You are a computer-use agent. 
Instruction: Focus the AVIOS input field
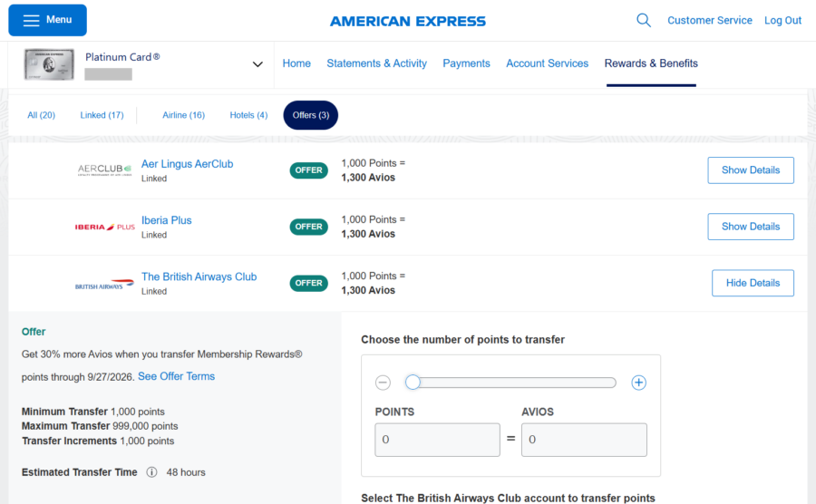click(584, 440)
